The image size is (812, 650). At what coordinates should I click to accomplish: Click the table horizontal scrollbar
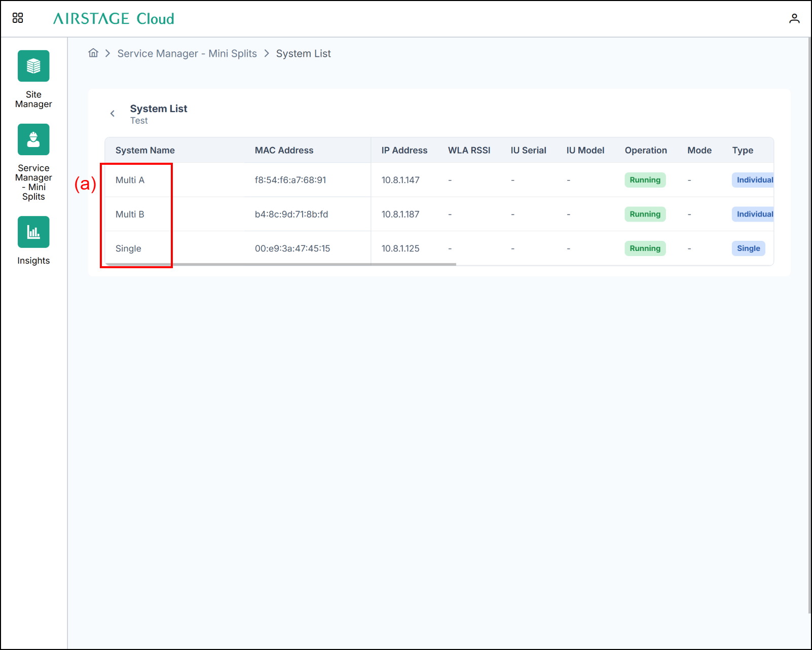281,264
